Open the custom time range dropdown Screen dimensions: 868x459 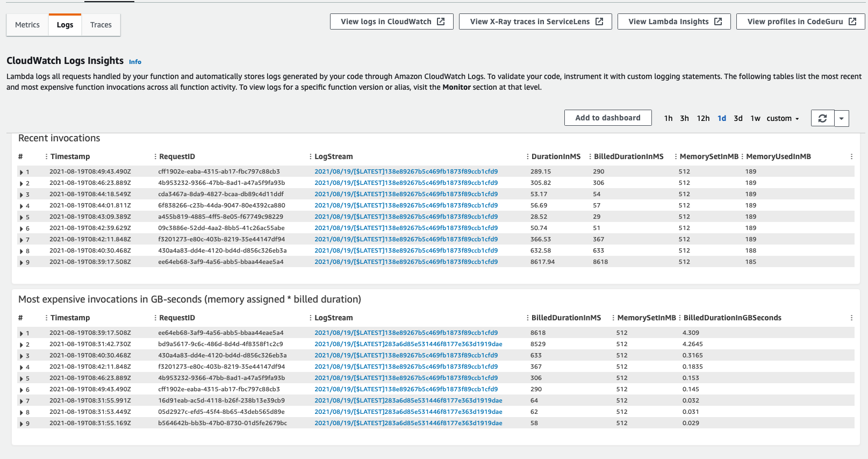[x=783, y=118]
